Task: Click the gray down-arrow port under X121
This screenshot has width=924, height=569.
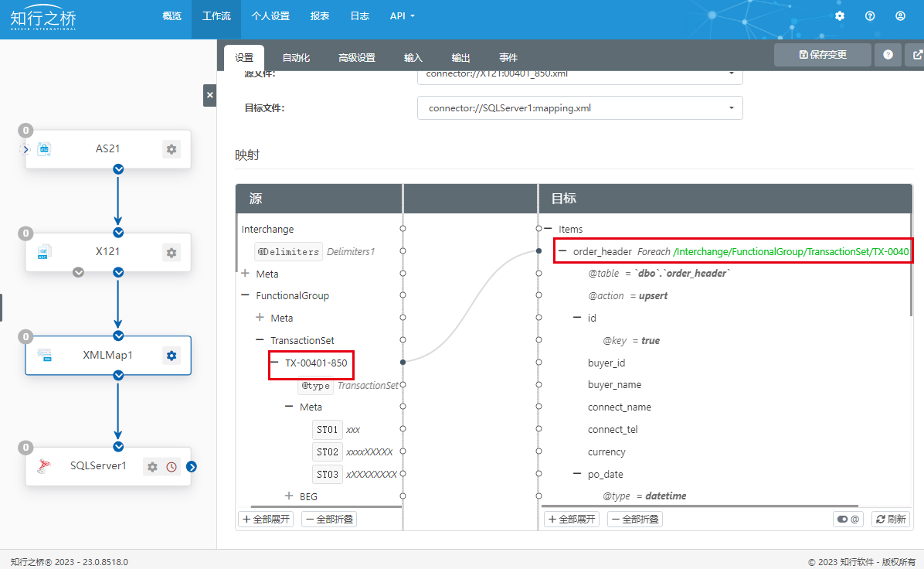Action: [x=78, y=272]
